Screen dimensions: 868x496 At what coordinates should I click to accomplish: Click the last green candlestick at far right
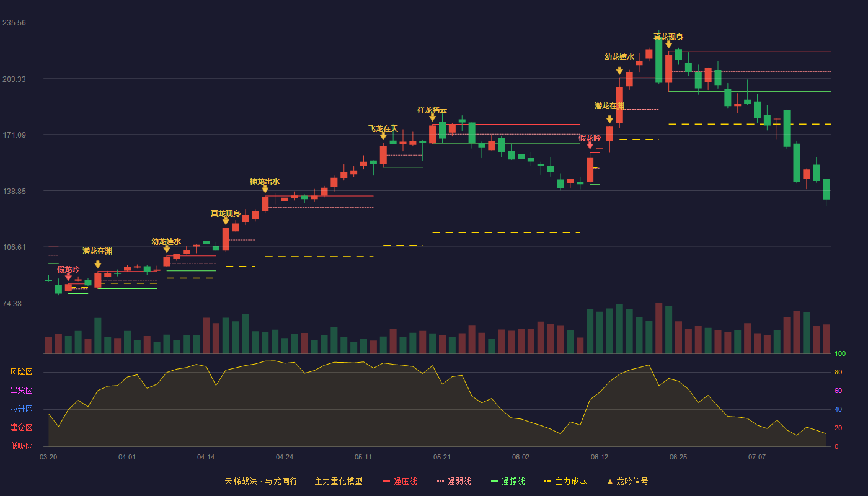tap(826, 189)
